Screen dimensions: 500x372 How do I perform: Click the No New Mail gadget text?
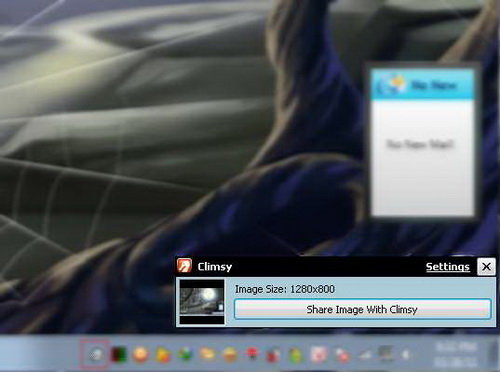420,145
